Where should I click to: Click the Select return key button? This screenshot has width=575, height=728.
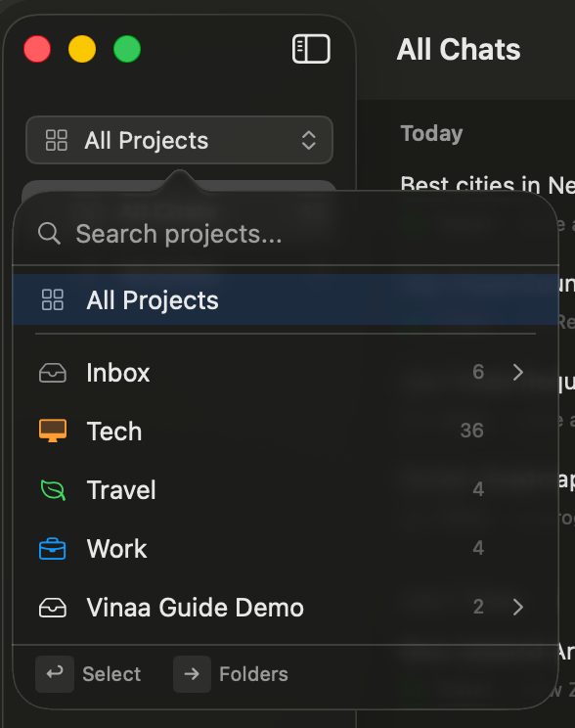pos(55,673)
